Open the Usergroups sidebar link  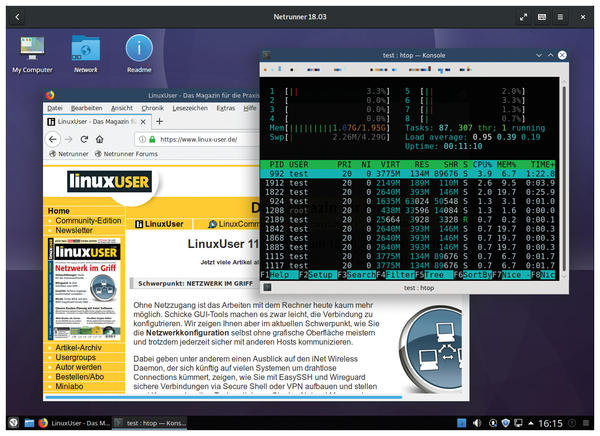point(75,357)
